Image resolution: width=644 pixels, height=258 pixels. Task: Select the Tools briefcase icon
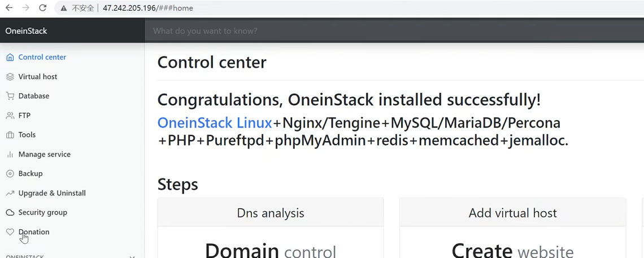coord(10,135)
